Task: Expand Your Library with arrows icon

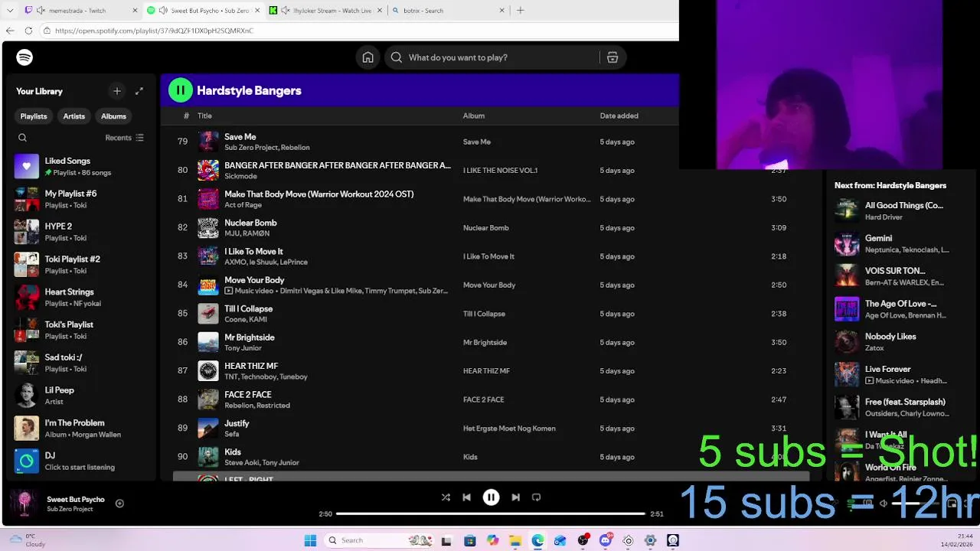Action: [x=139, y=91]
